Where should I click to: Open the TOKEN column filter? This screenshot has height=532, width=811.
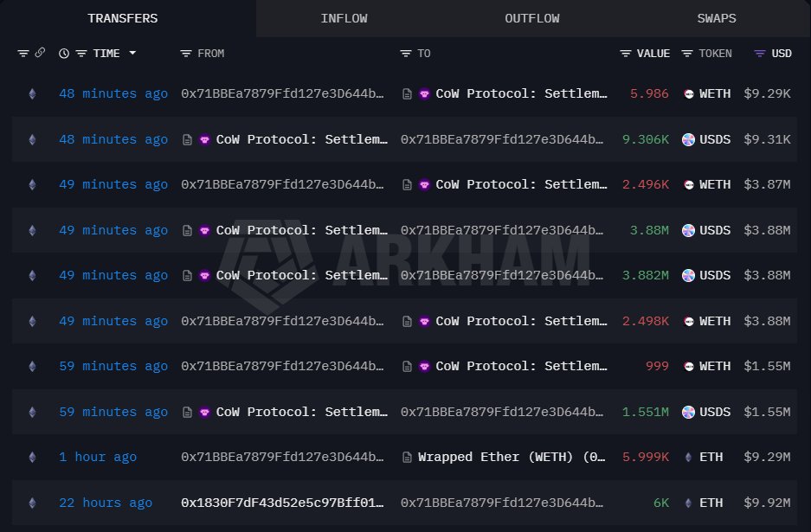tap(687, 54)
